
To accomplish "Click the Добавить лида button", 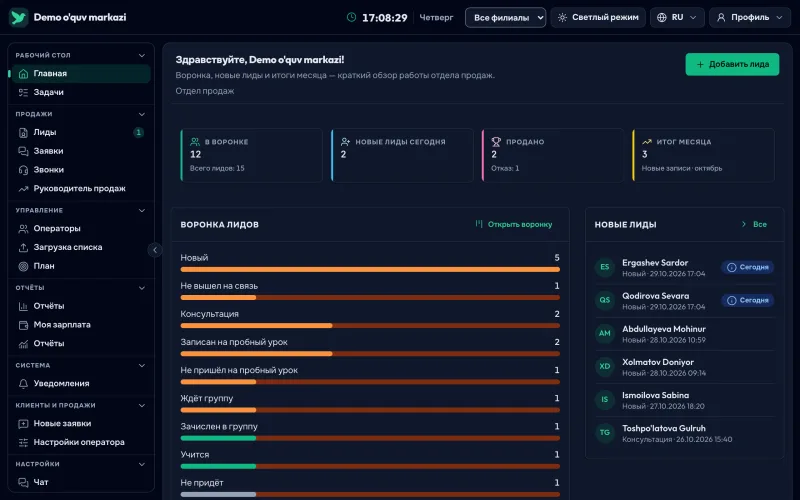I will [x=732, y=64].
